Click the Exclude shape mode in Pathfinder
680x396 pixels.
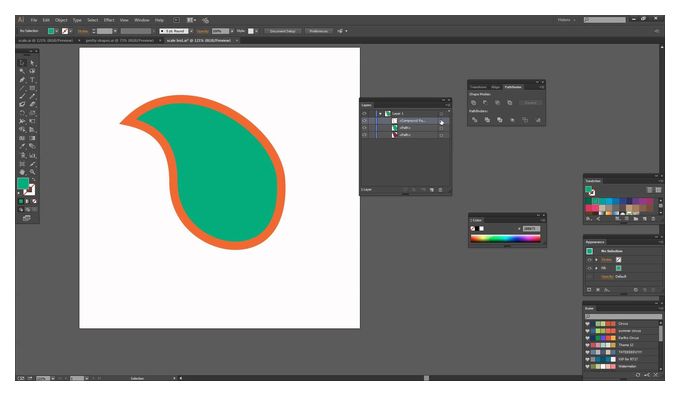(x=510, y=103)
